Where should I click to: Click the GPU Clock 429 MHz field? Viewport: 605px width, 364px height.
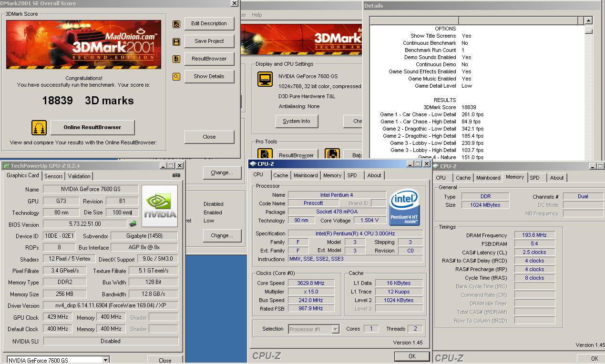pyautogui.click(x=58, y=317)
